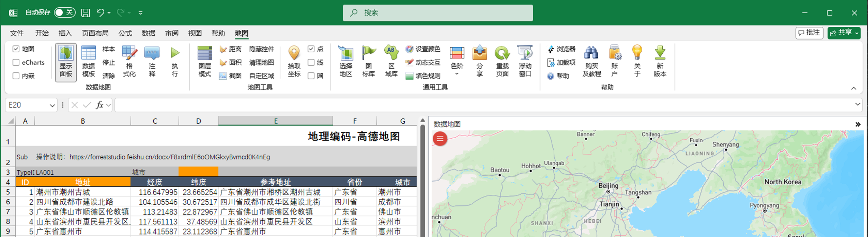The width and height of the screenshot is (868, 237).
Task: Expand the Name Box dropdown arrow
Action: [x=52, y=105]
